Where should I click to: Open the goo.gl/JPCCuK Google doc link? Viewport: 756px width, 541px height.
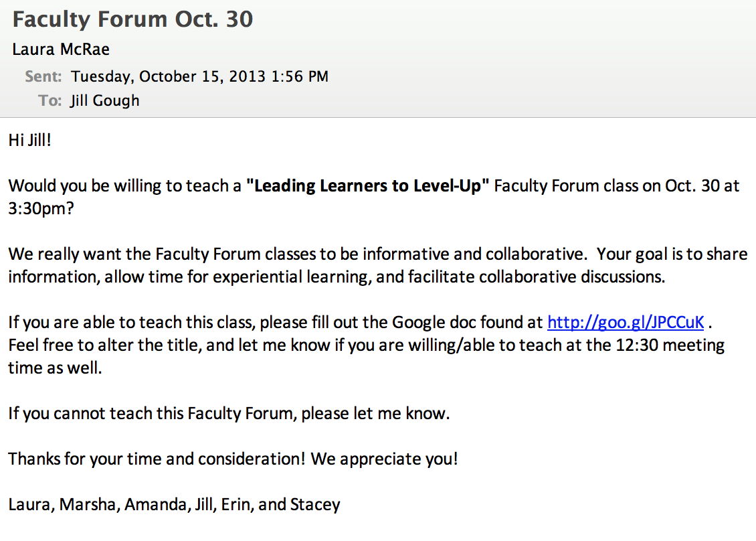point(625,322)
